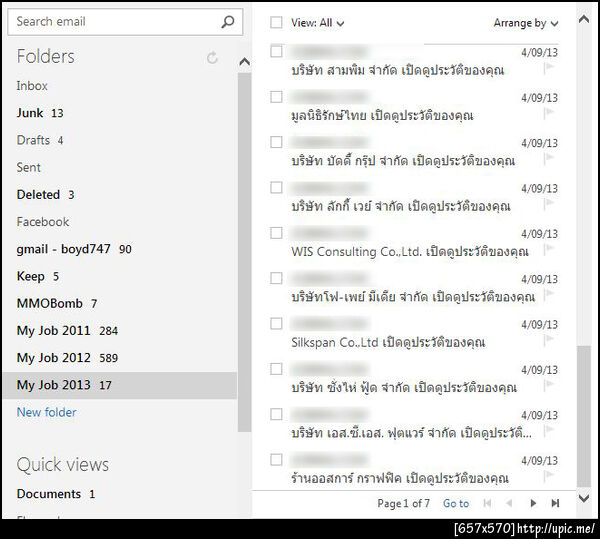The height and width of the screenshot is (539, 600).
Task: Click the Go to link
Action: (x=456, y=503)
